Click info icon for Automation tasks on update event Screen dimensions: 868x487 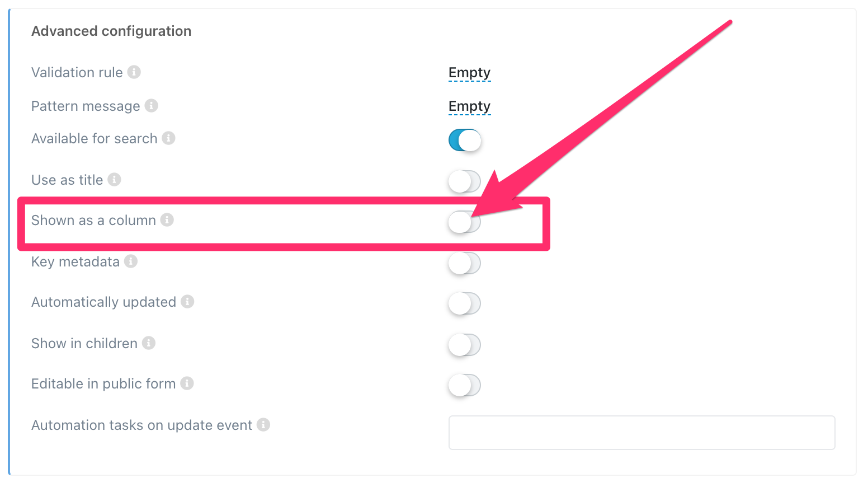[x=263, y=425]
